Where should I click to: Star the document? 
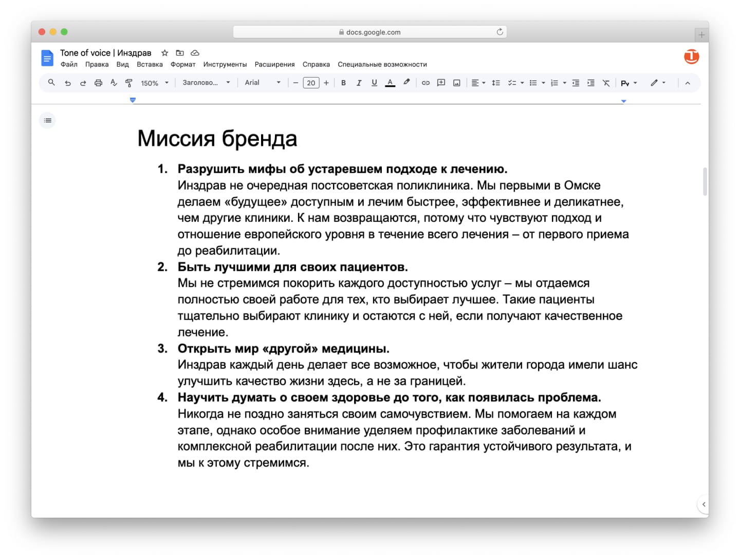click(x=165, y=52)
